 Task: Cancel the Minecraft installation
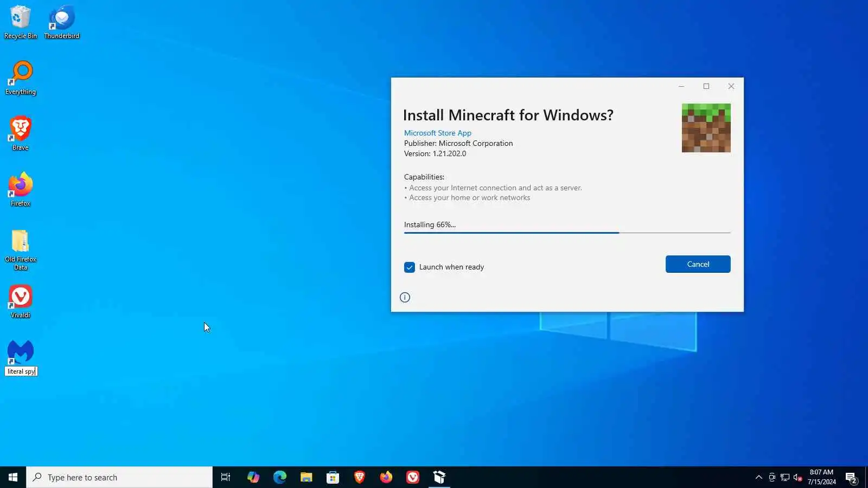(698, 264)
